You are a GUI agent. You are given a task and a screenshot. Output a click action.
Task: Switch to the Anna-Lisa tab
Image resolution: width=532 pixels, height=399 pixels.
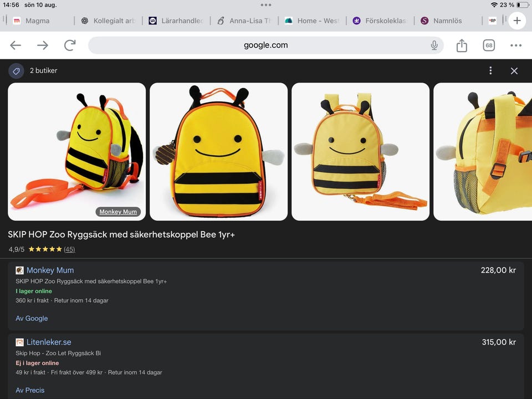(244, 21)
